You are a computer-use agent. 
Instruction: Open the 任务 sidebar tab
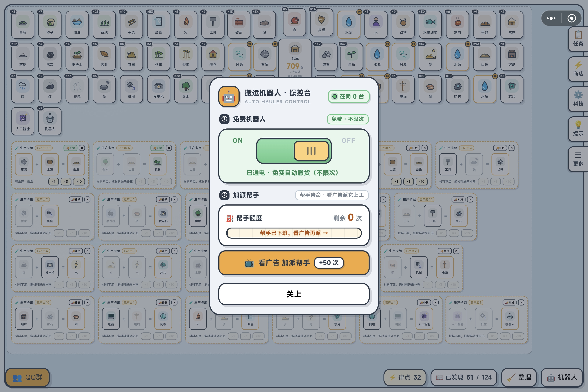tap(578, 39)
